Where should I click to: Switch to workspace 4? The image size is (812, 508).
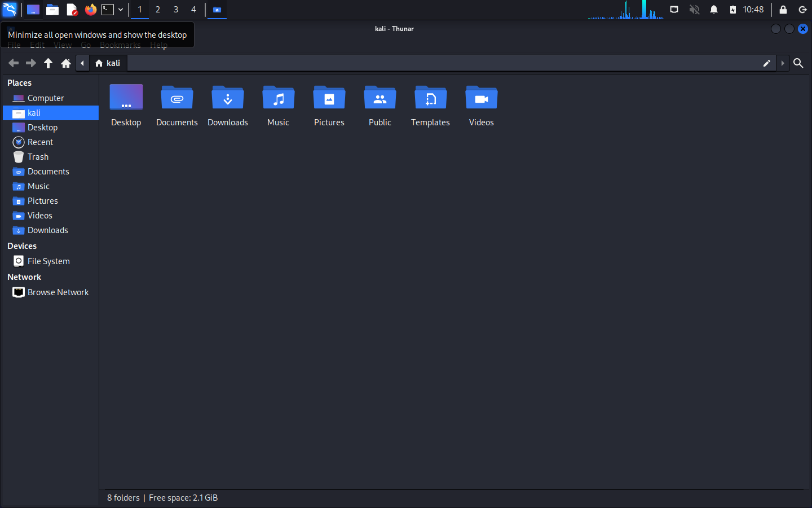(x=193, y=10)
